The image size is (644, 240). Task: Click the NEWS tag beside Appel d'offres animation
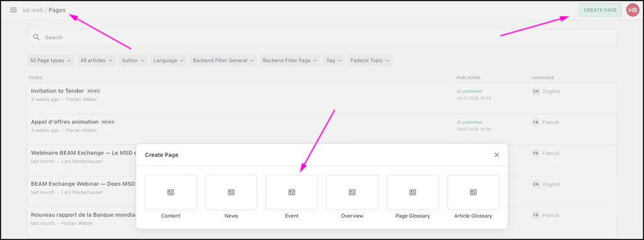tap(108, 122)
